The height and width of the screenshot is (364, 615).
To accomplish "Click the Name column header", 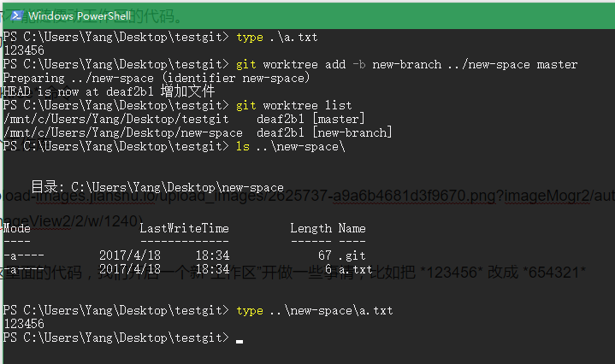I will [x=352, y=228].
